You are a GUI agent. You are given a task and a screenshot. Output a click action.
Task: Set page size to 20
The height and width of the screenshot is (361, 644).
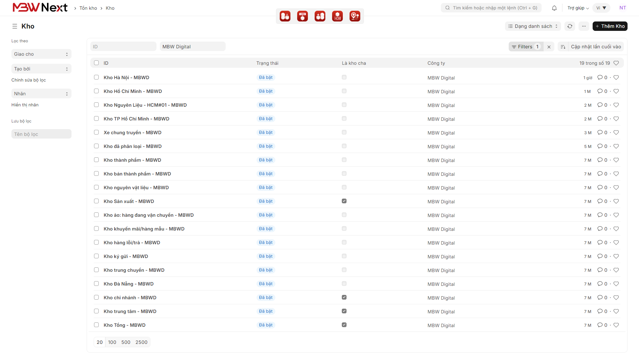coord(100,342)
